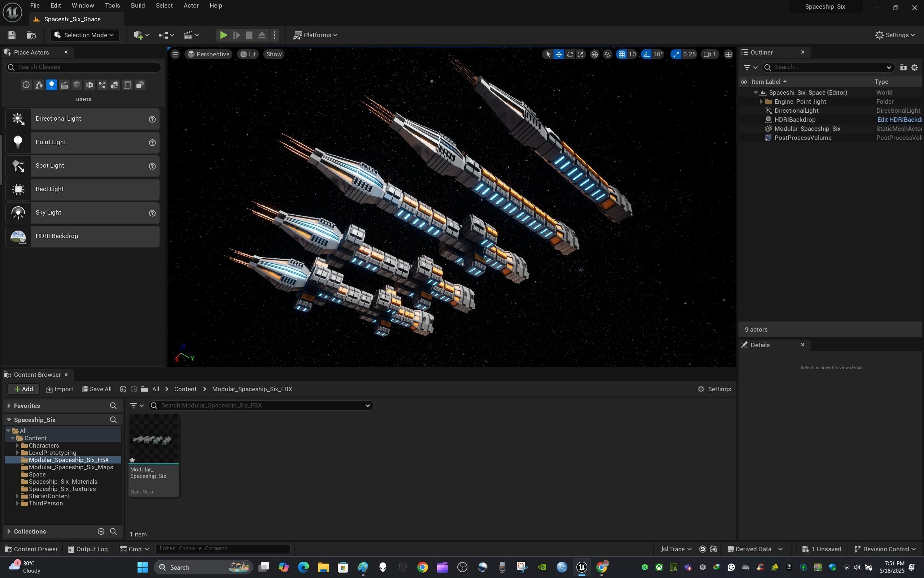The height and width of the screenshot is (578, 924).
Task: Click the Add button in Content Browser
Action: (x=23, y=389)
